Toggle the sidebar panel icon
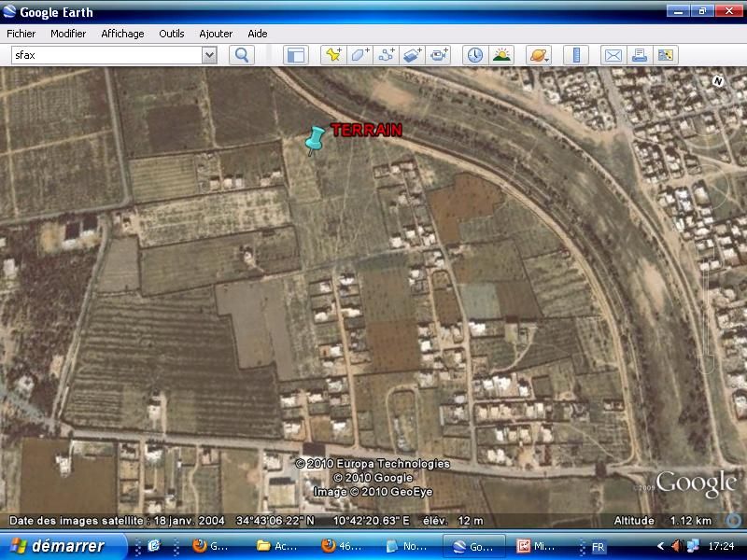Viewport: 747px width, 560px height. click(x=295, y=55)
